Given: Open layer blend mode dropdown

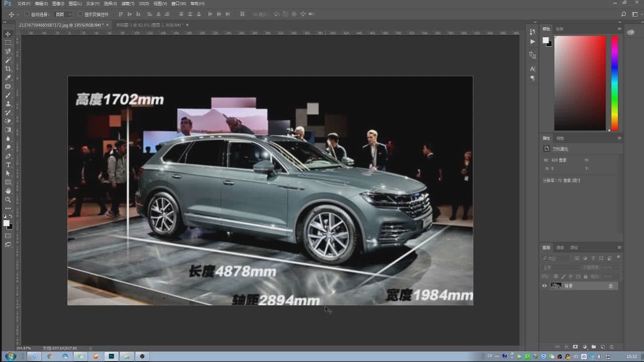Looking at the screenshot, I should click(x=561, y=267).
